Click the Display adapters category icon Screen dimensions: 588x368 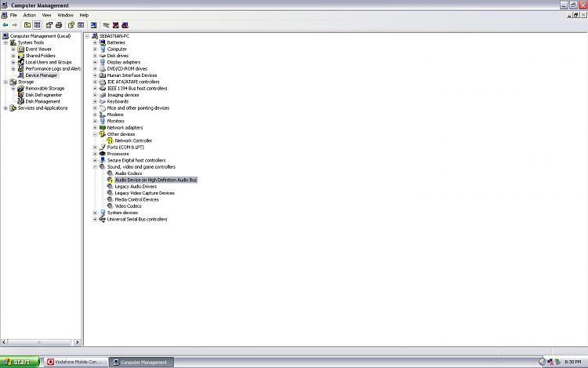coord(103,62)
